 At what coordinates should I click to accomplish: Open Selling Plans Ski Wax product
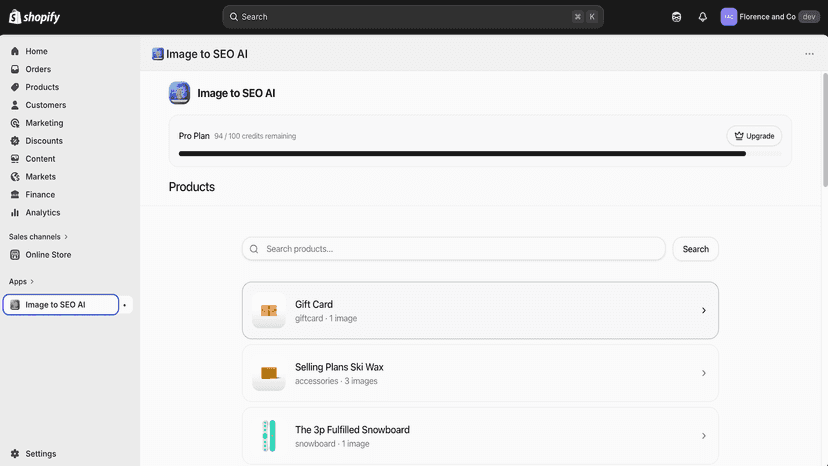(480, 374)
